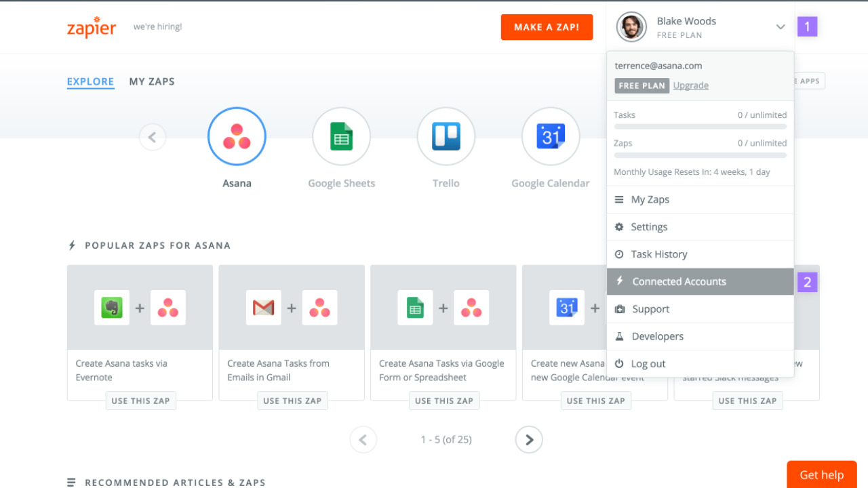Screen dimensions: 868x488
Task: Open Settings from account menu
Action: [x=700, y=227]
